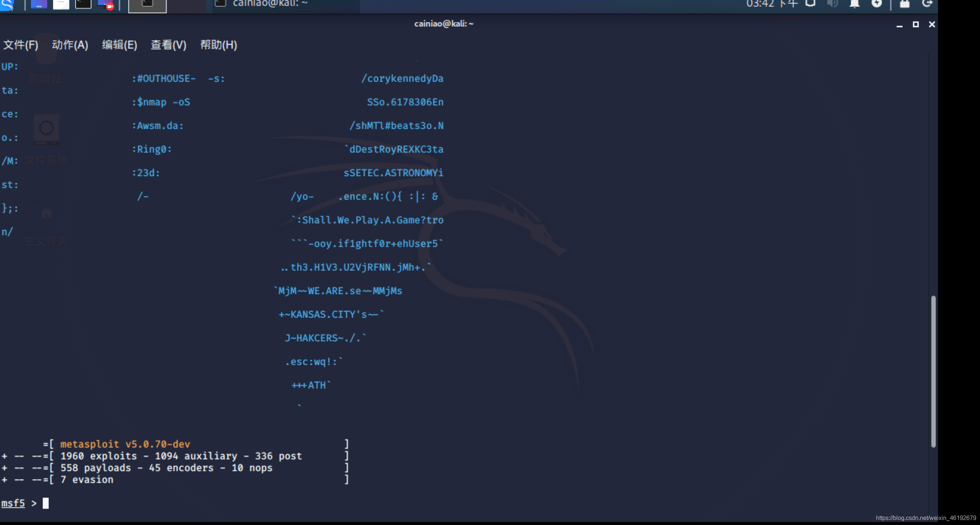Image resolution: width=980 pixels, height=525 pixels.
Task: Click the show desktop panel icon
Action: [39, 4]
